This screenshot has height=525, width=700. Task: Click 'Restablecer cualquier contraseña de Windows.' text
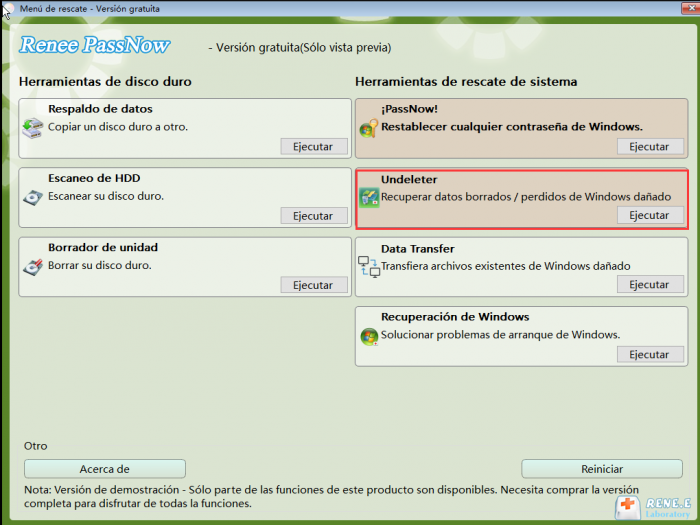coord(512,127)
